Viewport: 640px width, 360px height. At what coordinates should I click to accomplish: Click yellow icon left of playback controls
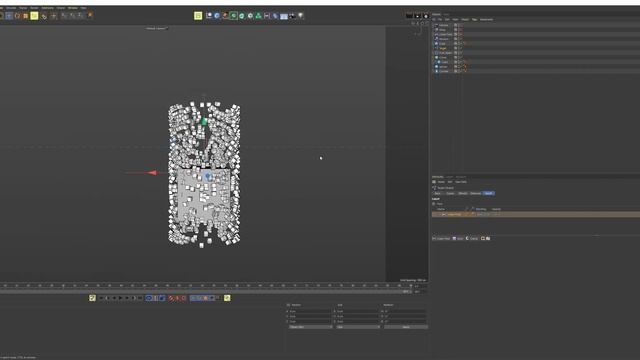[x=92, y=298]
